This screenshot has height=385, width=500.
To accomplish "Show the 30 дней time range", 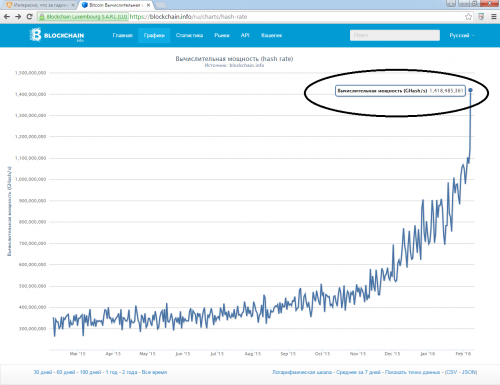I will (43, 372).
